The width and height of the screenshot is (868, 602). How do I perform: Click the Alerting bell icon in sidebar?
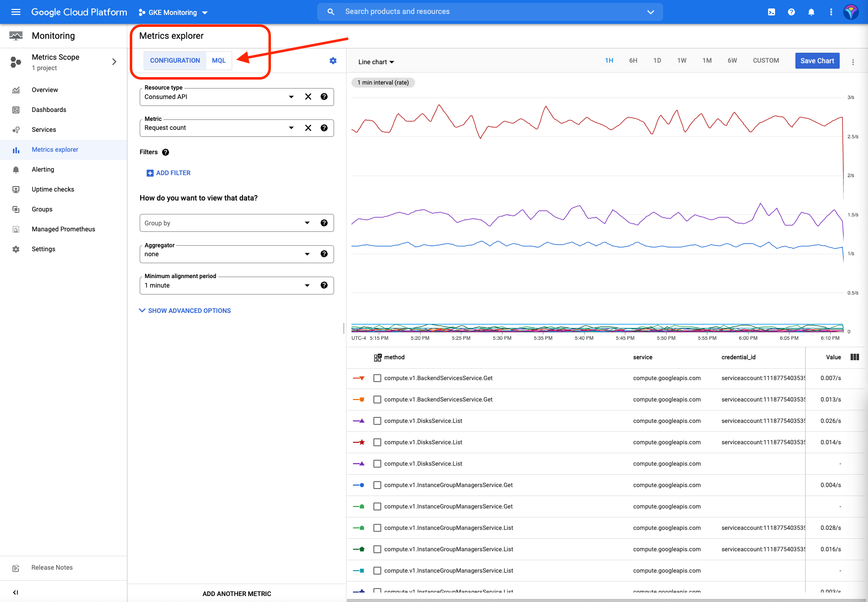coord(16,170)
